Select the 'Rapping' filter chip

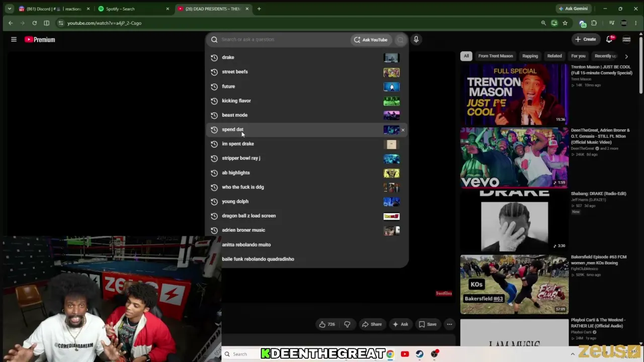(x=530, y=56)
